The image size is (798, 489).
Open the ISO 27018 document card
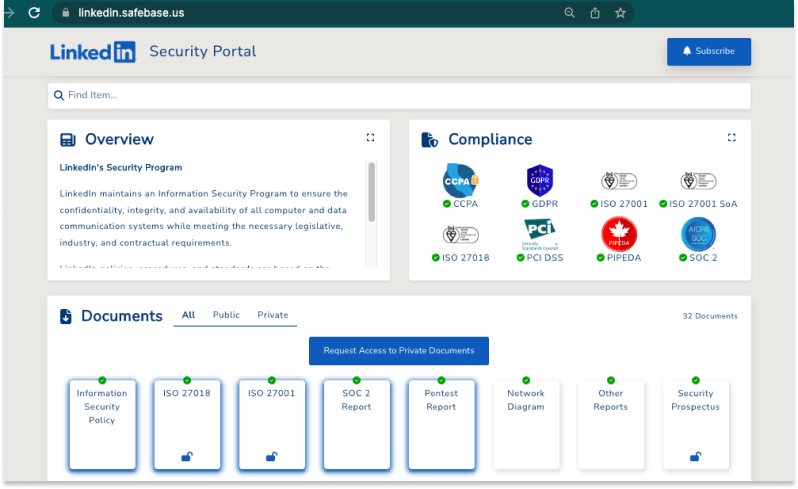(187, 424)
